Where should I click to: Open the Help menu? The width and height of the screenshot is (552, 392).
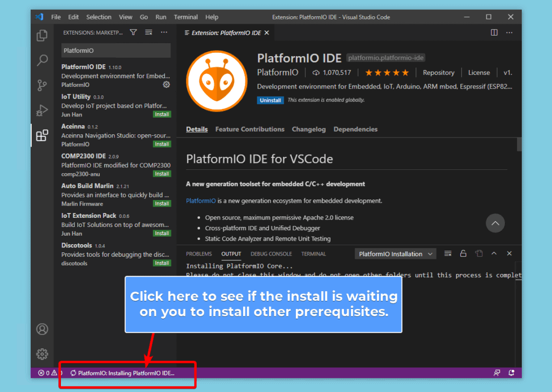(x=211, y=17)
